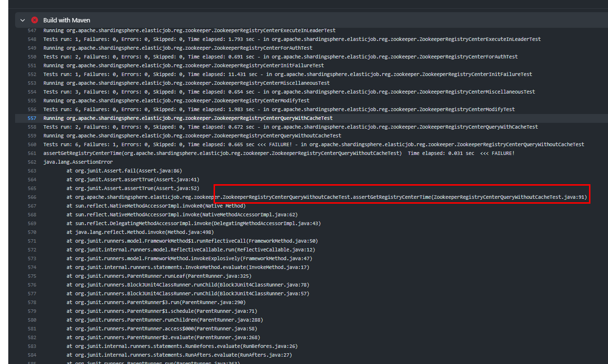Select log line number 548

[32, 39]
